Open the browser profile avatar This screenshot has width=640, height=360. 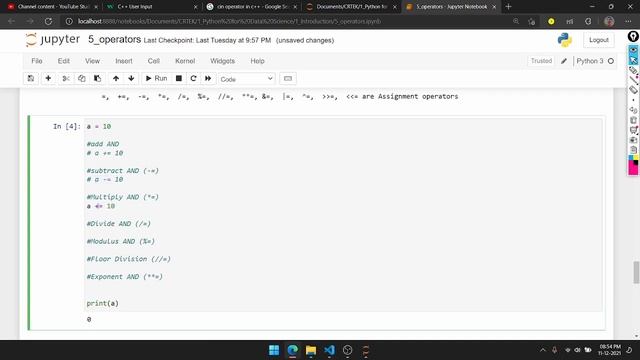point(609,21)
